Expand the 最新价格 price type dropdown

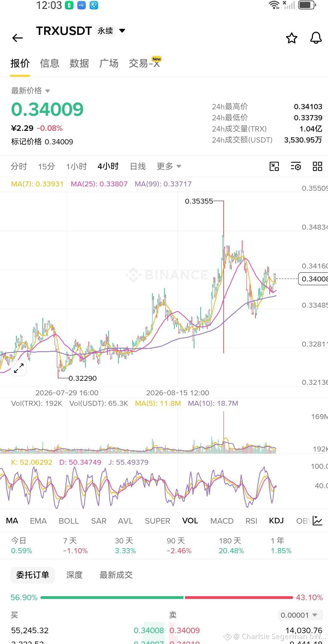pos(48,91)
